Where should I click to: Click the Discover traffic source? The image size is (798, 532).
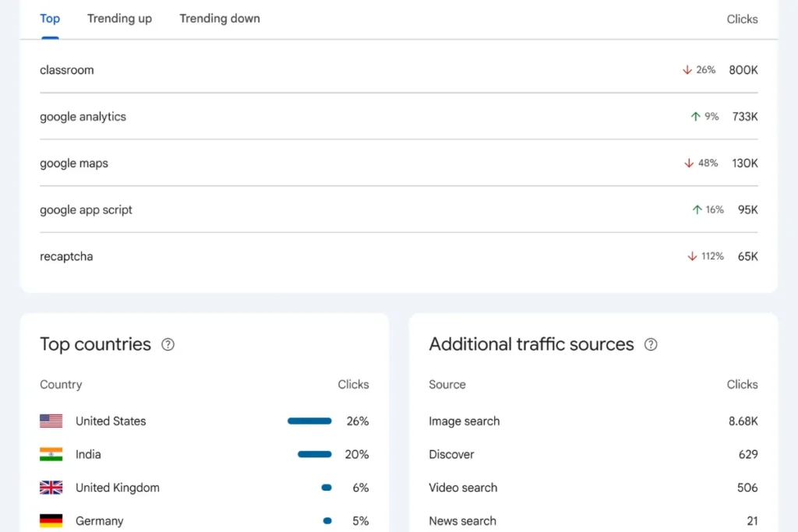(x=450, y=454)
